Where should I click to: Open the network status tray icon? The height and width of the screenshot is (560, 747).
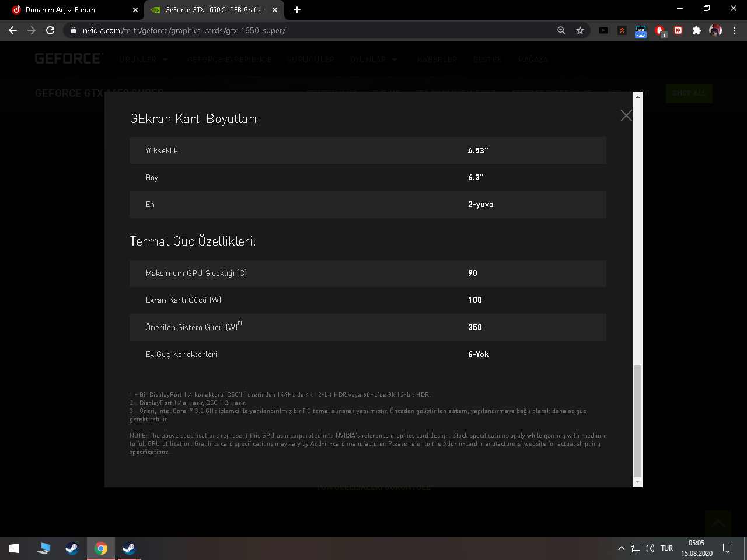[x=636, y=548]
